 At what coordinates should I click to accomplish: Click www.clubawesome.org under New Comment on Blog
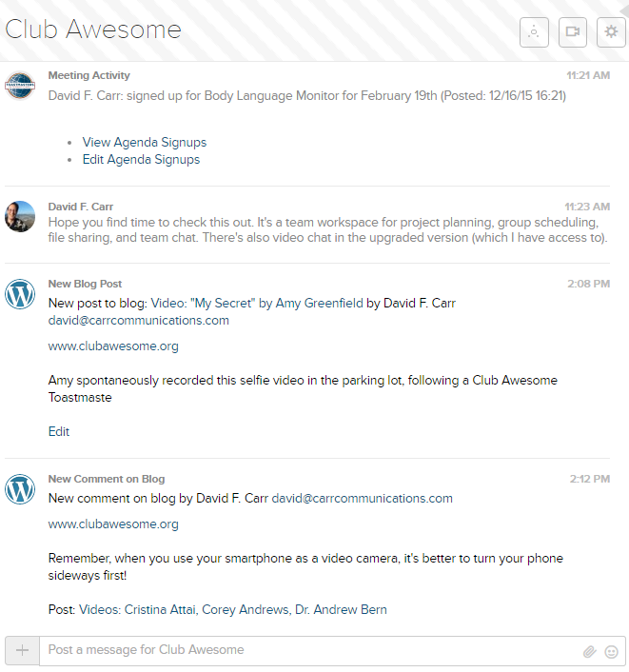[x=113, y=524]
